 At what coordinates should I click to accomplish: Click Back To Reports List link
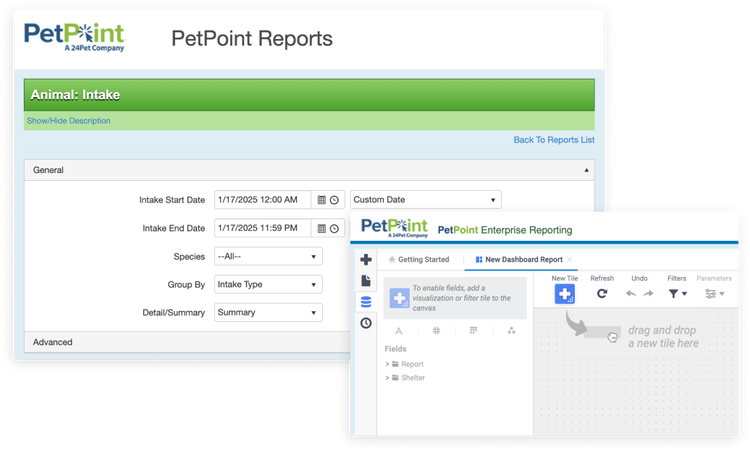(x=554, y=140)
